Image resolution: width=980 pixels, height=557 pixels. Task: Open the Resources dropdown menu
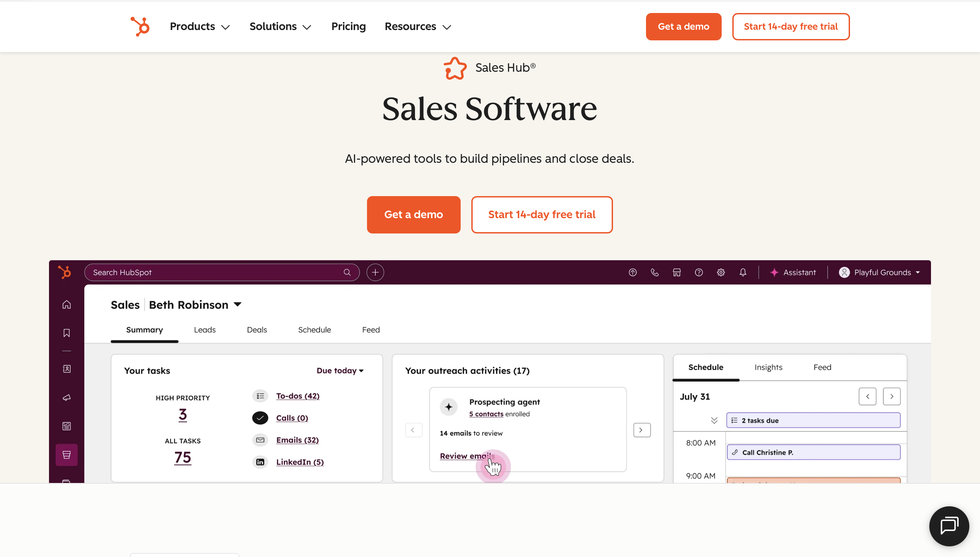(x=418, y=26)
